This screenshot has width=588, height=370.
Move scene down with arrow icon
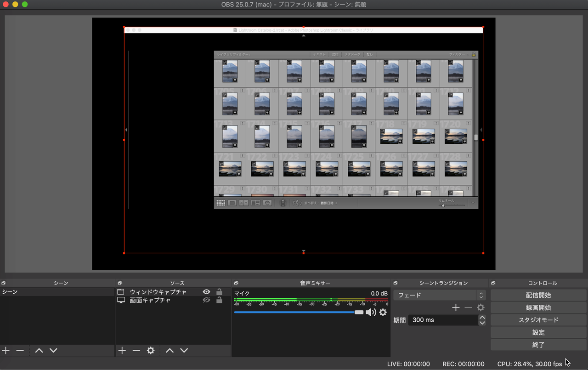53,350
